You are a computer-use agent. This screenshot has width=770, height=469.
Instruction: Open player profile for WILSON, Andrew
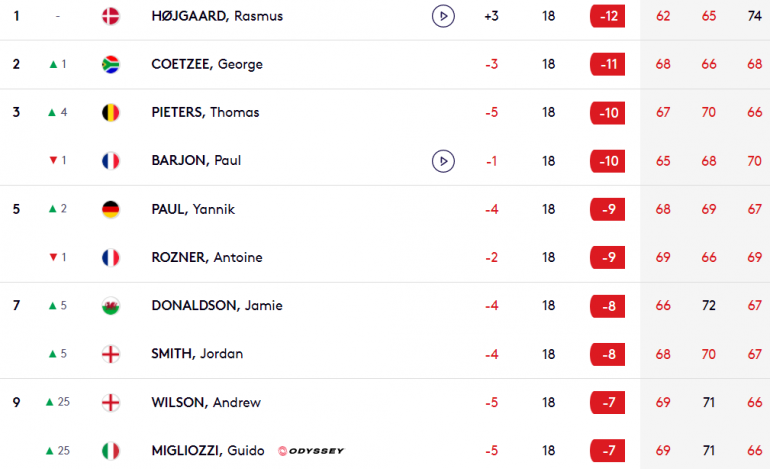(x=206, y=403)
